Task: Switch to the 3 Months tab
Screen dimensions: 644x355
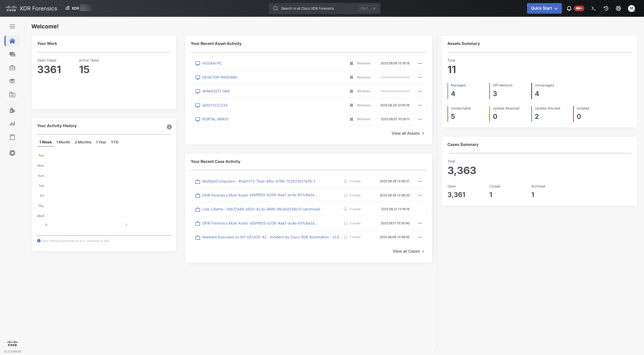Action: 83,142
